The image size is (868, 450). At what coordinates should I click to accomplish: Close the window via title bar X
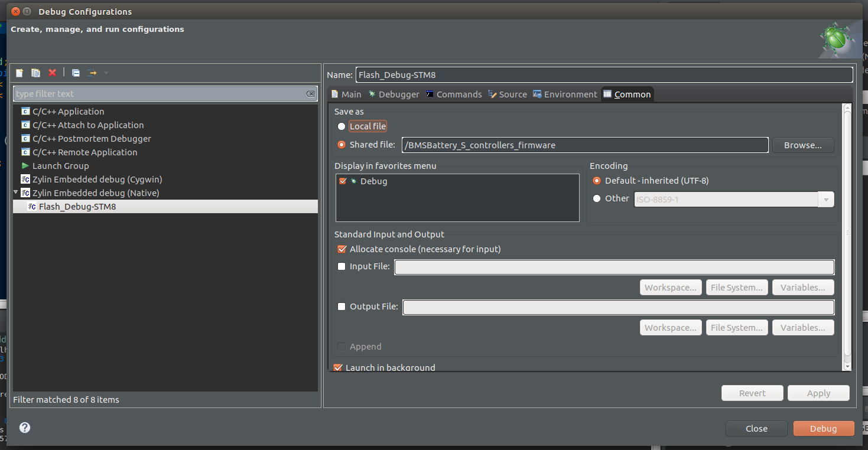[15, 11]
